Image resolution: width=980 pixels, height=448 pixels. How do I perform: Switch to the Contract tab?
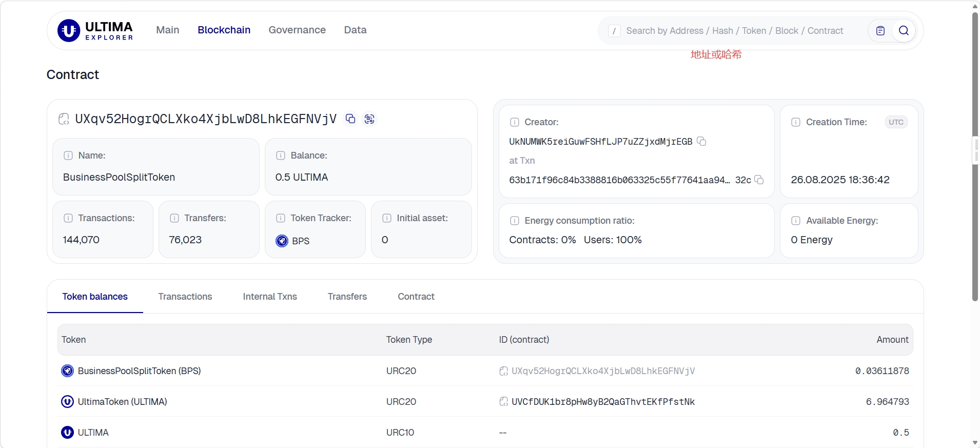click(x=416, y=297)
